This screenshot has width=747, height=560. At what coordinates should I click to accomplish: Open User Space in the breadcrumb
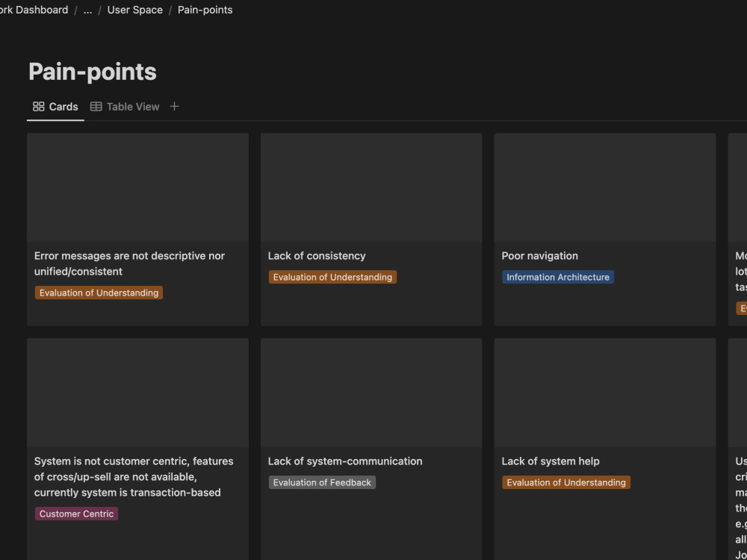click(x=134, y=10)
